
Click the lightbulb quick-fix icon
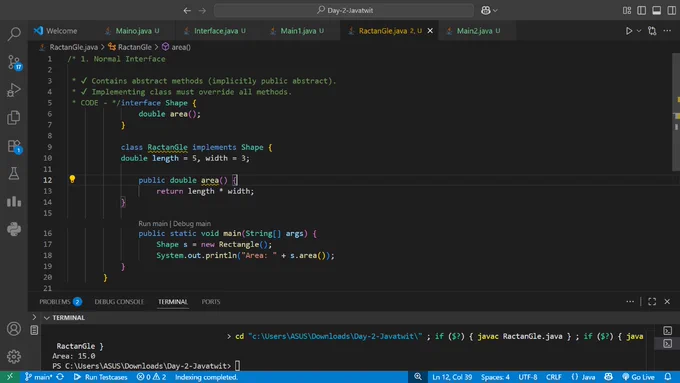[x=72, y=179]
